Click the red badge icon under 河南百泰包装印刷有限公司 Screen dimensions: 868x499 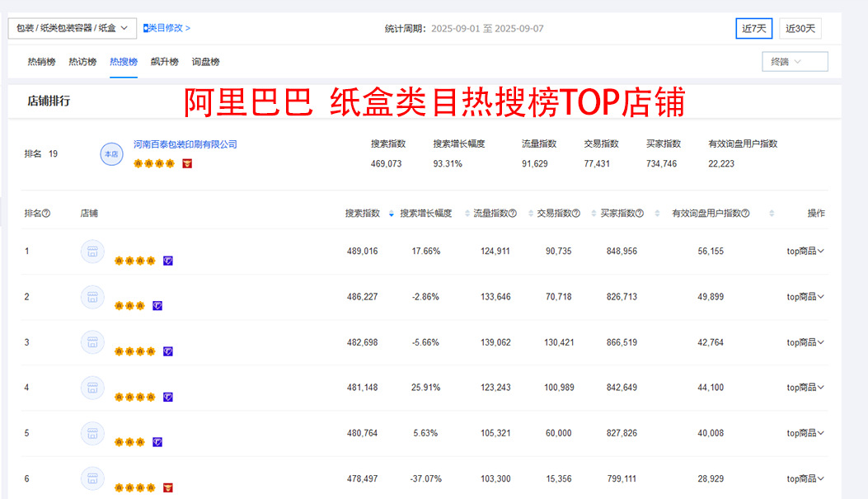tap(187, 163)
